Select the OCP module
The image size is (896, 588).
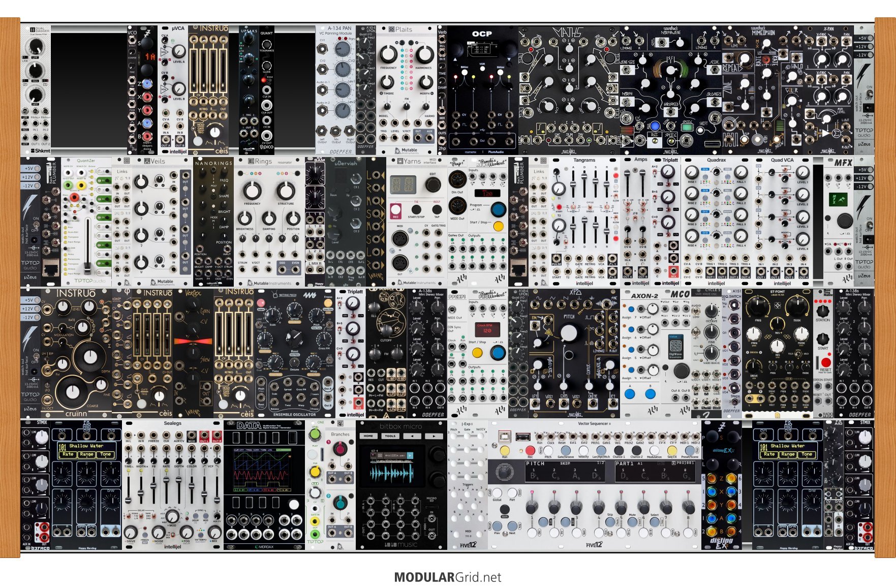[482, 90]
